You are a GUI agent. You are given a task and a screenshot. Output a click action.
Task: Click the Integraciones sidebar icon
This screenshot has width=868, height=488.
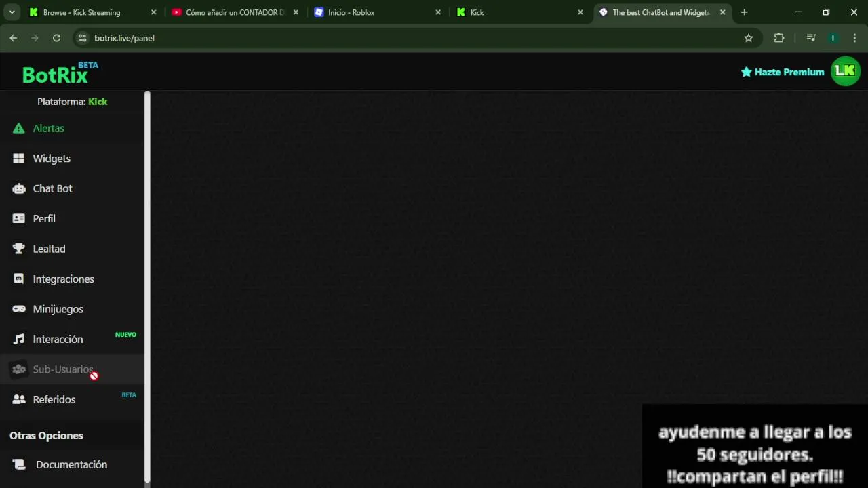coord(19,279)
